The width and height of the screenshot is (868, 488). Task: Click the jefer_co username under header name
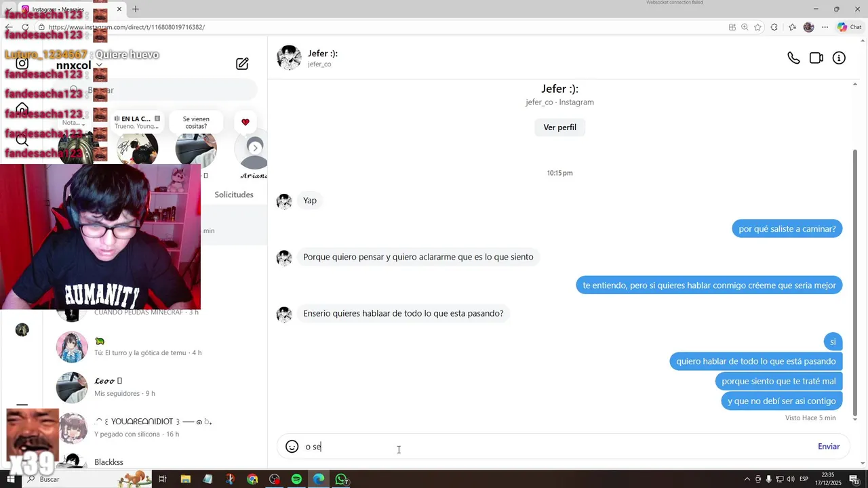click(x=319, y=64)
